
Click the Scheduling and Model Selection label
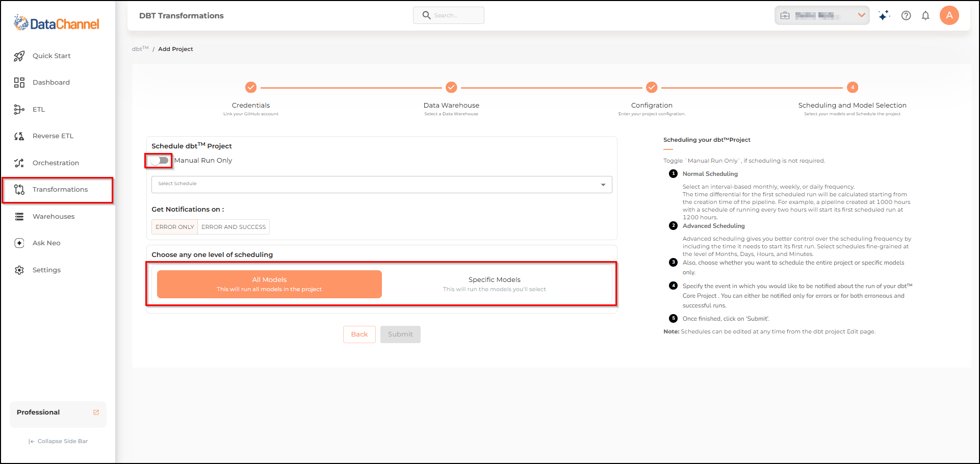[853, 106]
